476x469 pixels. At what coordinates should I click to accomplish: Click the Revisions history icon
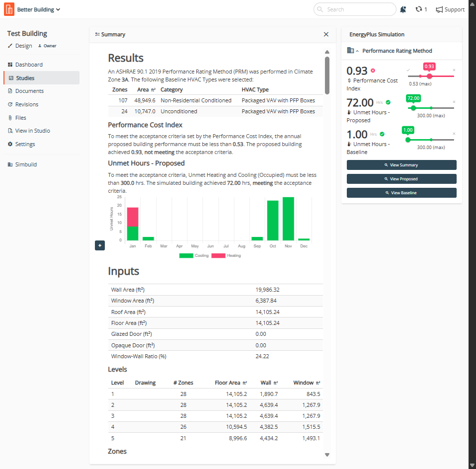coord(10,104)
